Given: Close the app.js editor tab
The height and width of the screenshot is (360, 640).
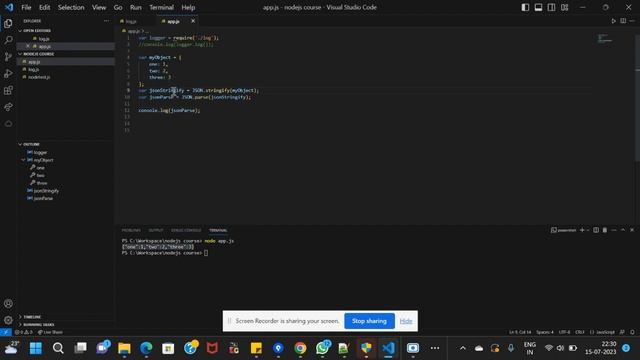Looking at the screenshot, I should (193, 21).
